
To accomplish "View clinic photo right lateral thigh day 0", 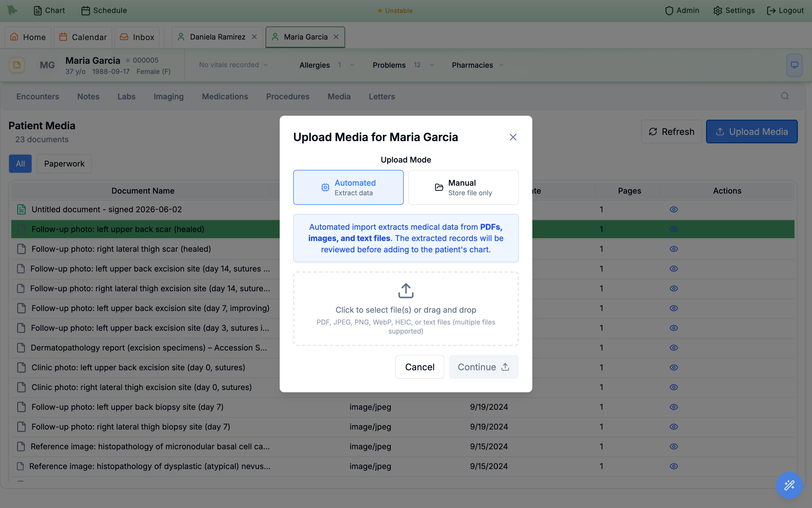I will (674, 387).
